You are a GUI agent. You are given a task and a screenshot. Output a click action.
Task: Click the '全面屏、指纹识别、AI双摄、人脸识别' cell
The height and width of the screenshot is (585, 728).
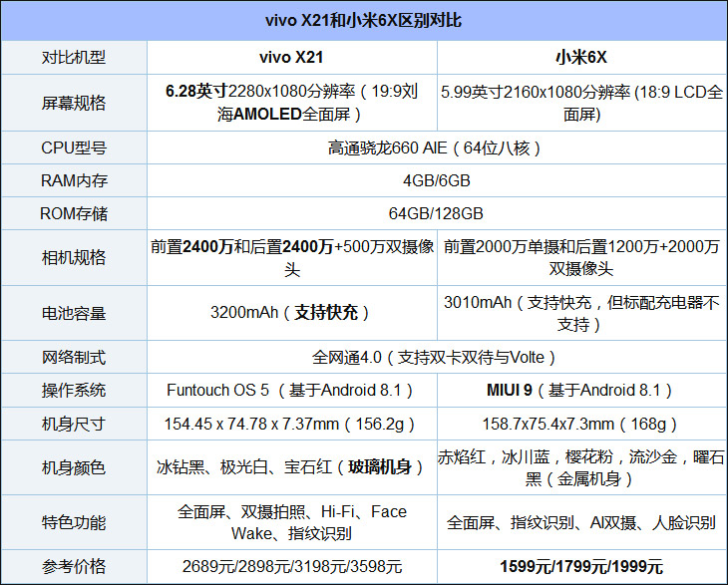581,523
